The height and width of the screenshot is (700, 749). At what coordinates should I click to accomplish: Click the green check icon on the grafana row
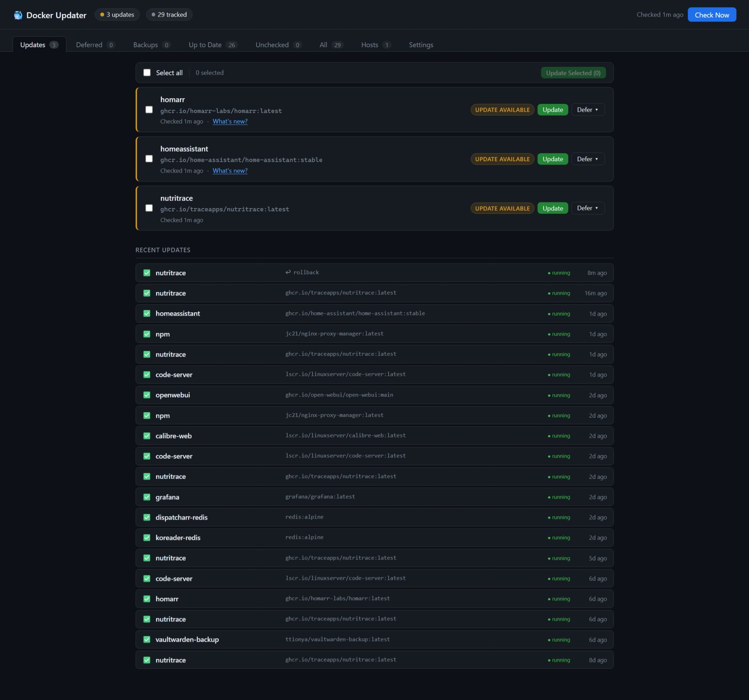pos(147,497)
